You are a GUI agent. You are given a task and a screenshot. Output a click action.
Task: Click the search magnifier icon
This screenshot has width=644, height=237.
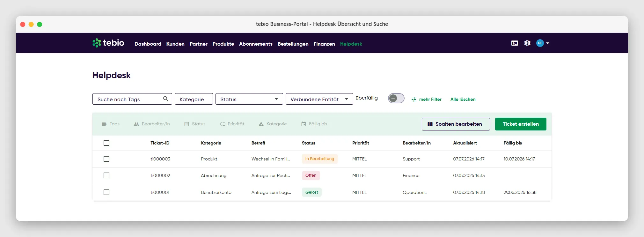pyautogui.click(x=166, y=99)
